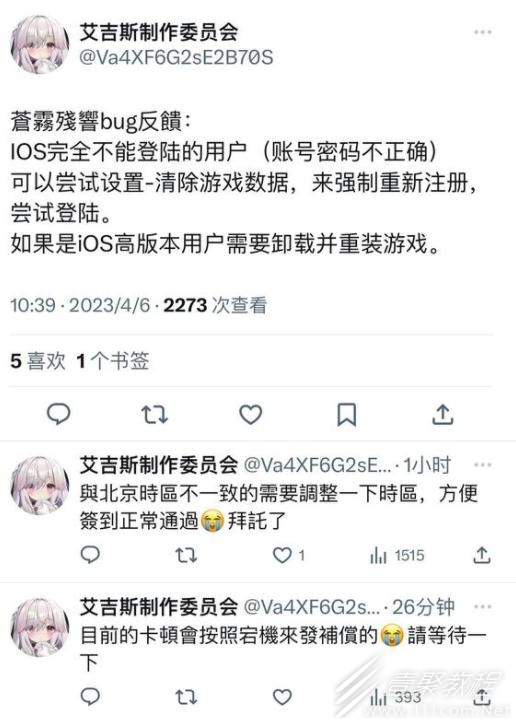Open the 1 个书签 bookmarks count
The image size is (516, 723).
[113, 361]
